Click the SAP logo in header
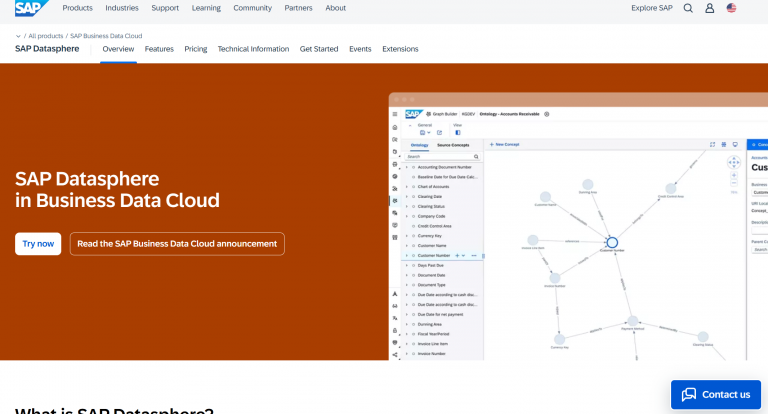The height and width of the screenshot is (414, 768). coord(31,8)
